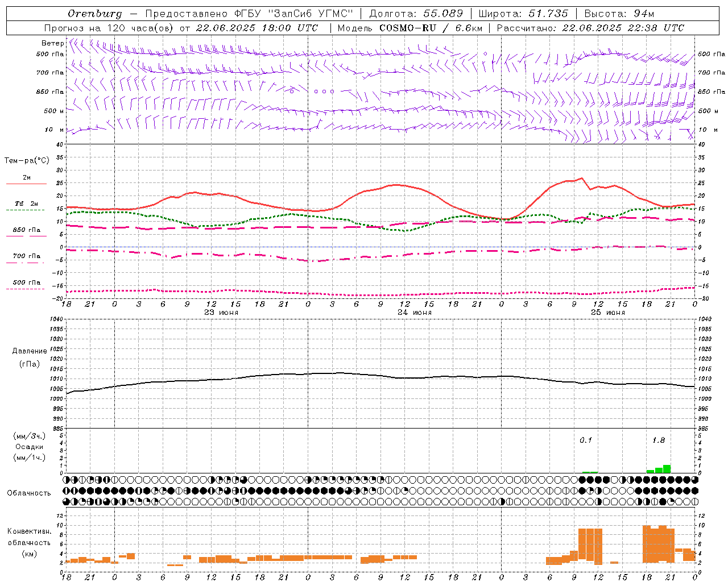The width and height of the screenshot is (728, 582).
Task: Click the (мм/1ч.) precipitation unit label
Action: (x=30, y=458)
